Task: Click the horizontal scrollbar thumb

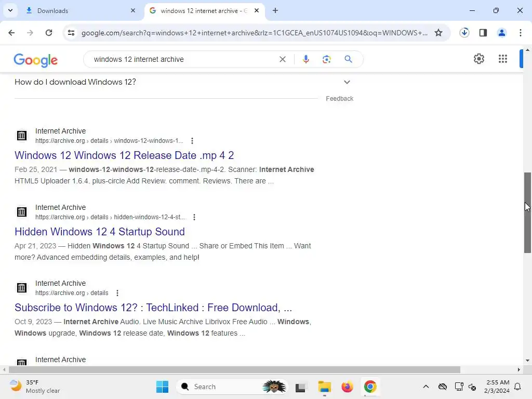Action: (234, 369)
